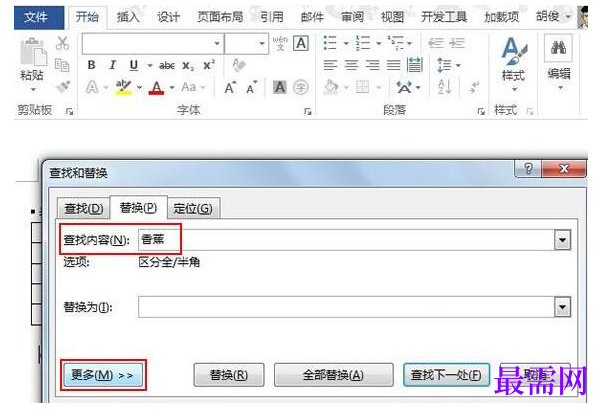The height and width of the screenshot is (412, 606).
Task: Click the 全部替换(A) button
Action: (x=333, y=375)
